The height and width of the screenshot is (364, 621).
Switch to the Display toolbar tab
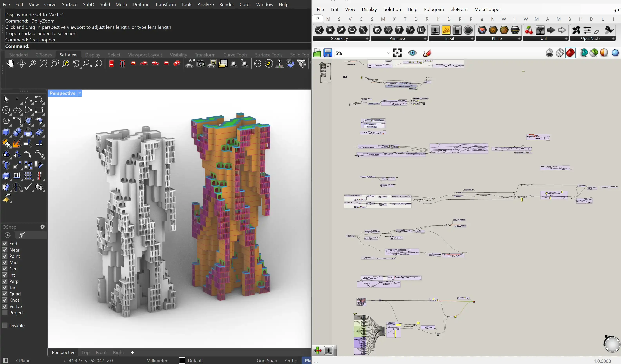pyautogui.click(x=93, y=55)
